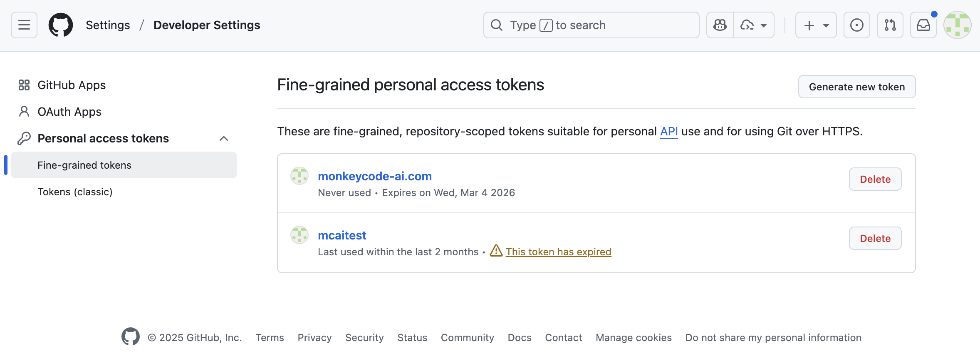Open the Create new plus dropdown
This screenshot has width=980, height=359.
click(x=816, y=25)
